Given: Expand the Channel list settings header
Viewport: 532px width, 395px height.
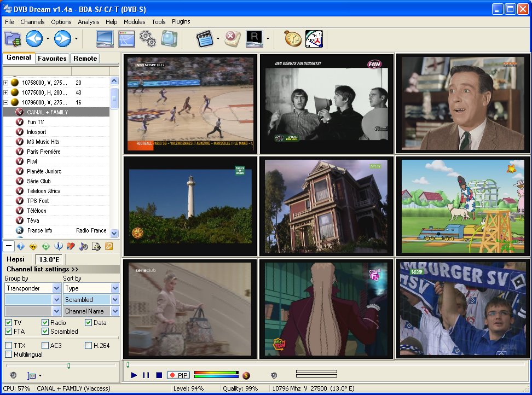Looking at the screenshot, I should click(x=61, y=269).
